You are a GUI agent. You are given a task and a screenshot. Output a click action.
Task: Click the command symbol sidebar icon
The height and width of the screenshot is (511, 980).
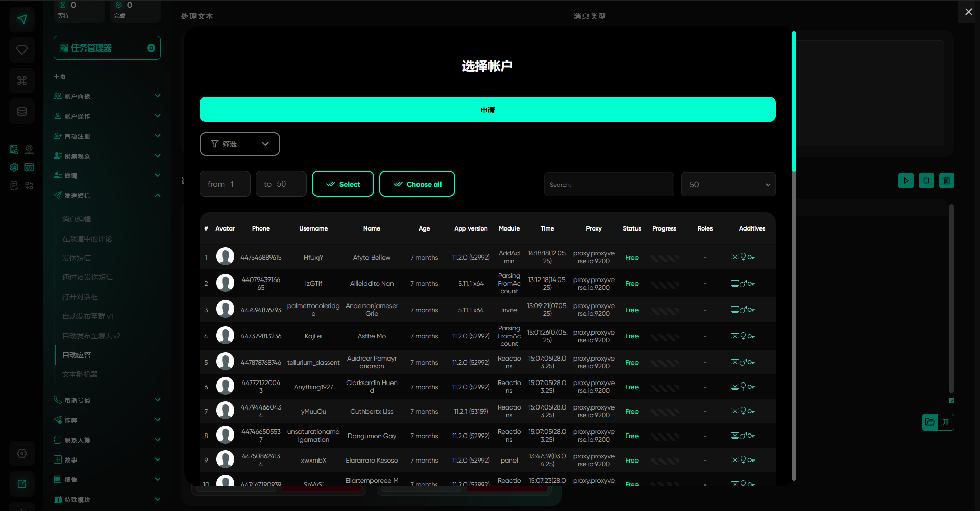click(22, 81)
